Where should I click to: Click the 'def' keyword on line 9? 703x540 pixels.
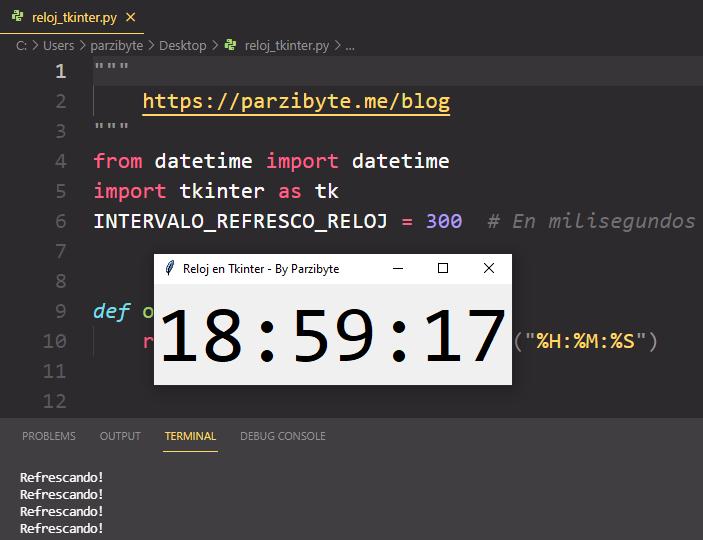(112, 311)
